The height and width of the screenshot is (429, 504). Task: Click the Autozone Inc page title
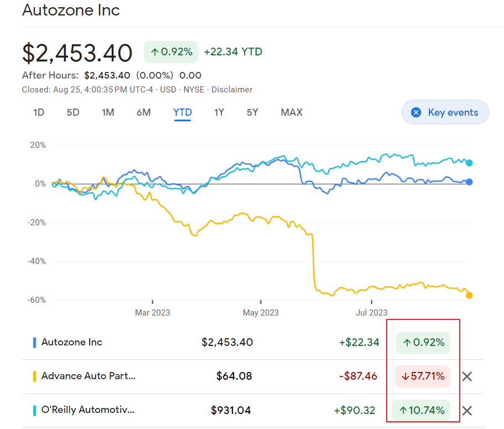(x=71, y=11)
